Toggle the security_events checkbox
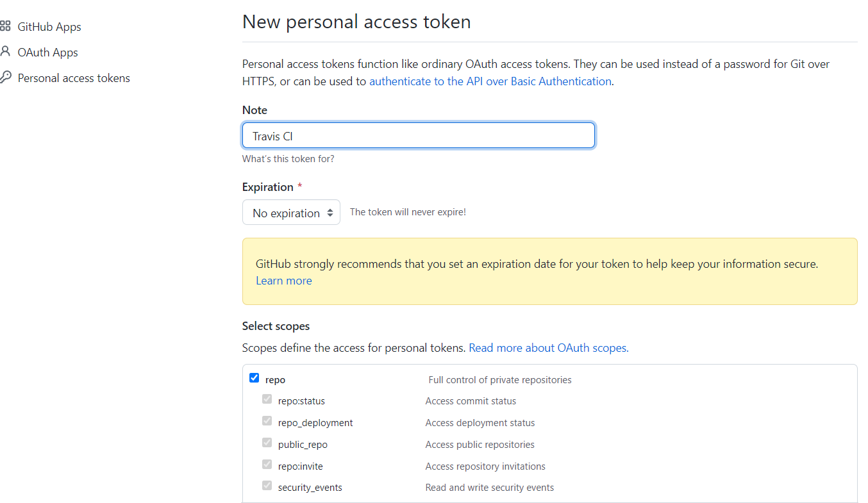The width and height of the screenshot is (868, 503). 267,486
